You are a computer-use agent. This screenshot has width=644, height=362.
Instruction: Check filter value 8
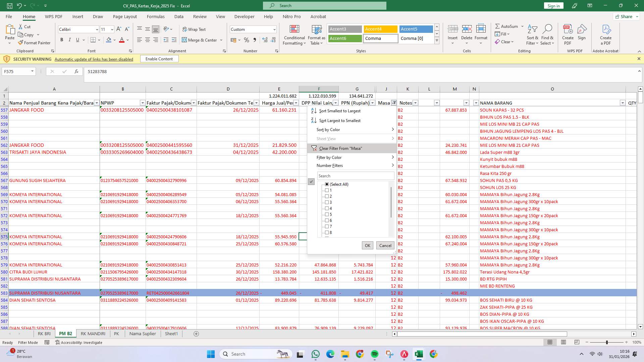coord(327,232)
